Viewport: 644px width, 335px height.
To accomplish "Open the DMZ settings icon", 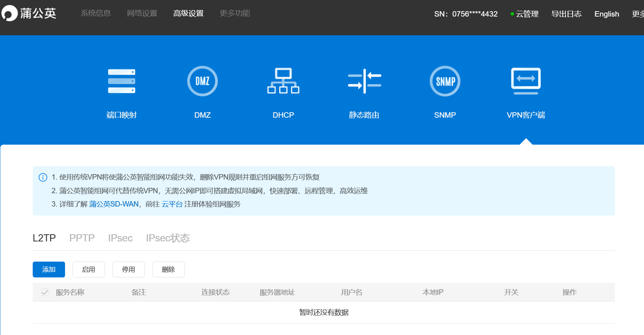I will (202, 81).
